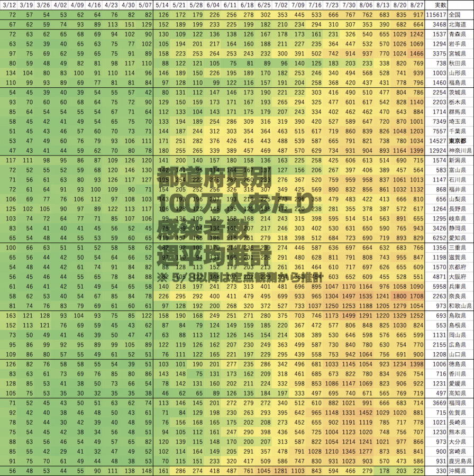Select the 山梨県 row label
The height and width of the screenshot is (476, 474).
point(457,199)
